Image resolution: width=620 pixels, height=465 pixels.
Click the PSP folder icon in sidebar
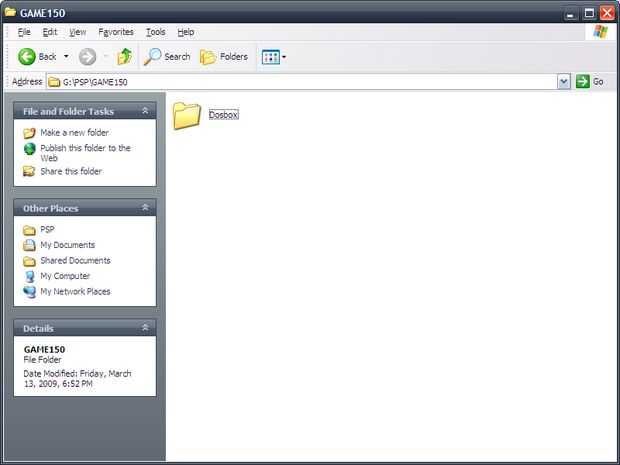pos(29,230)
